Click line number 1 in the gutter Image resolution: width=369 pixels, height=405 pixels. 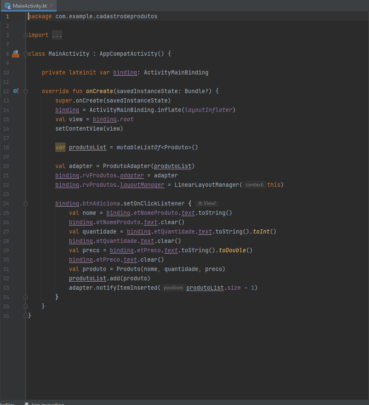(x=7, y=16)
